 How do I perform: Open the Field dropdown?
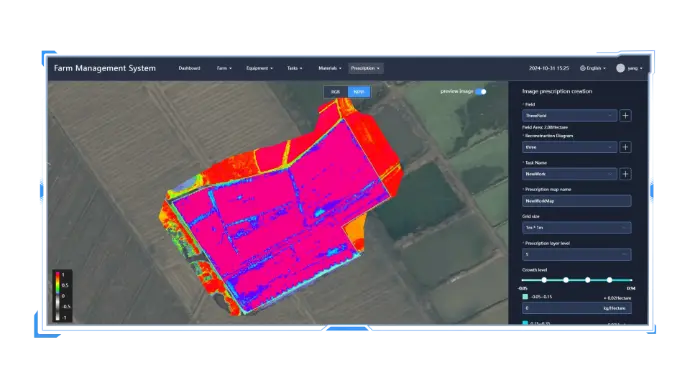(x=569, y=116)
